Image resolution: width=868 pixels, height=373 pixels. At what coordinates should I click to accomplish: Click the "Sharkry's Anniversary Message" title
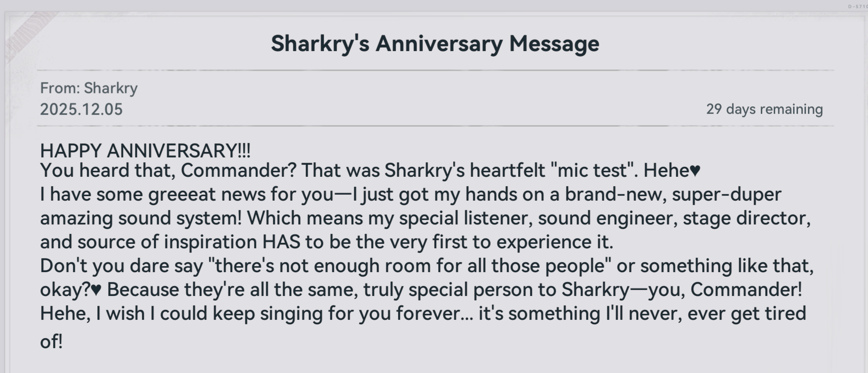[435, 43]
